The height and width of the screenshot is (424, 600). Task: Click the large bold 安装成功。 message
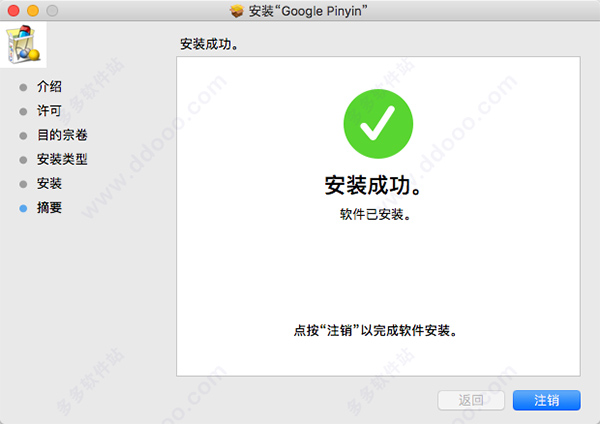[x=373, y=185]
